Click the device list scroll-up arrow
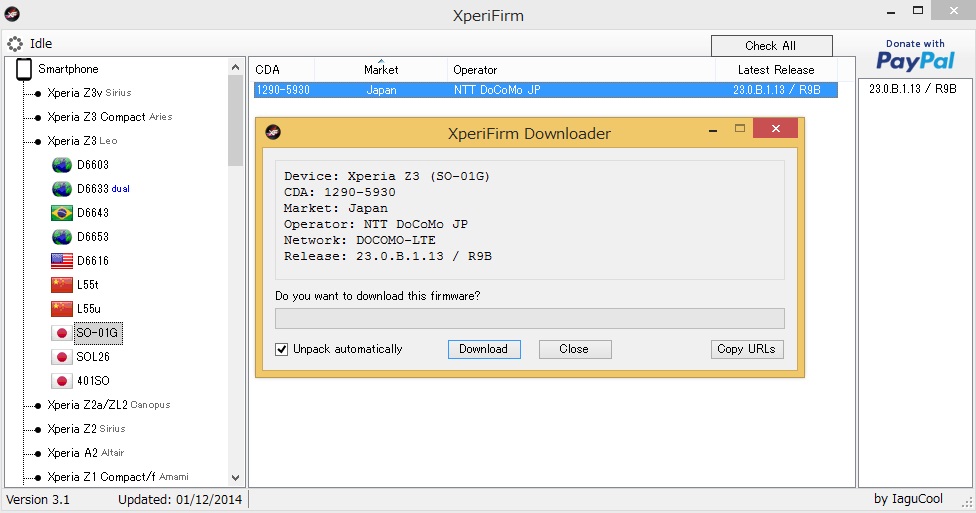Viewport: 976px width, 513px height. [235, 67]
